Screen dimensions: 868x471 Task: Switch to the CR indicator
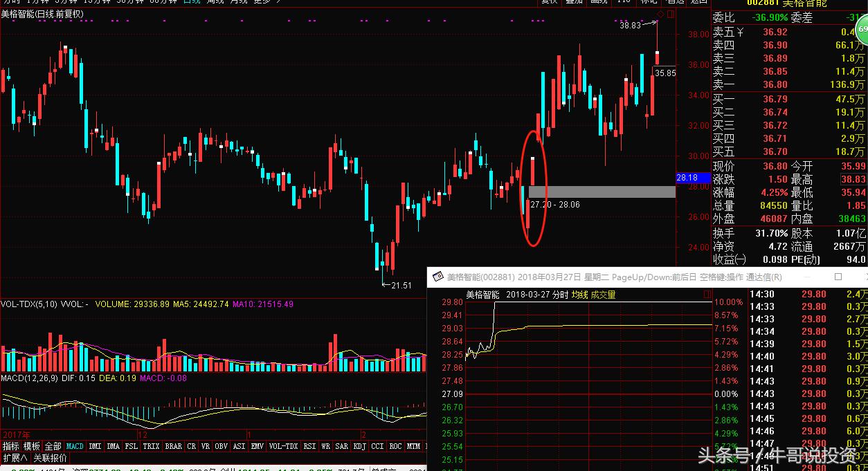(192, 446)
